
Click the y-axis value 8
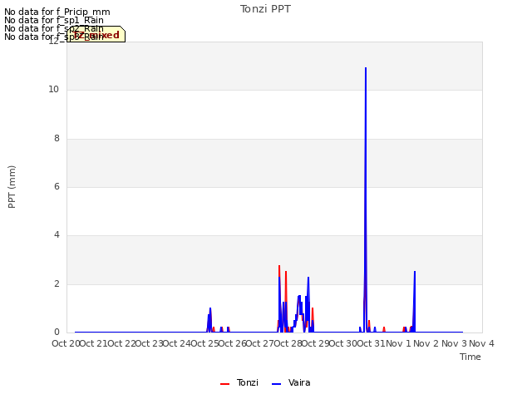click(57, 139)
